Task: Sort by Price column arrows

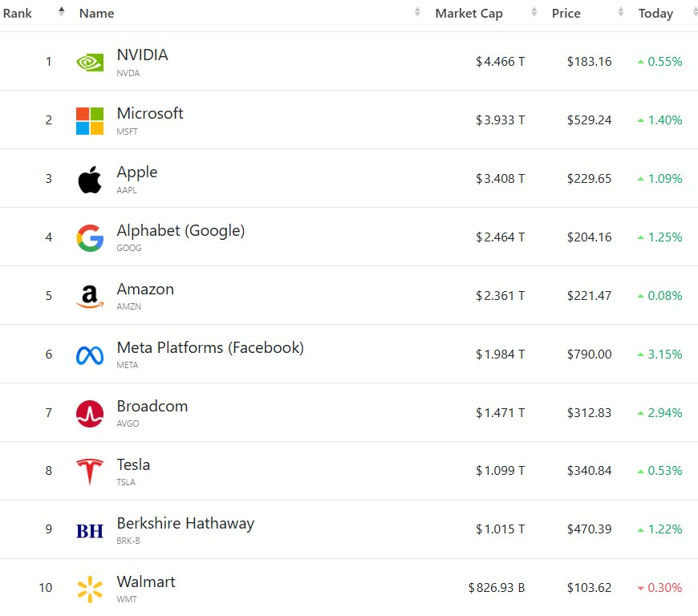Action: pyautogui.click(x=620, y=12)
